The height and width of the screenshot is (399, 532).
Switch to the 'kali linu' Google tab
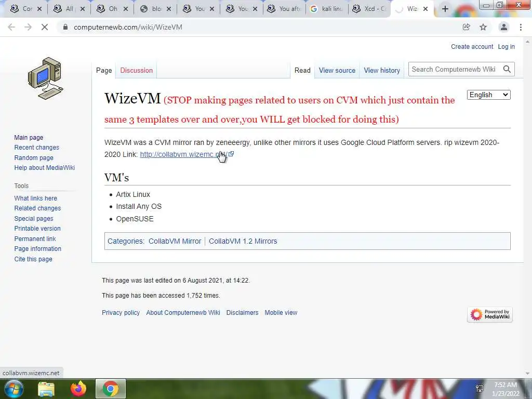pyautogui.click(x=327, y=9)
